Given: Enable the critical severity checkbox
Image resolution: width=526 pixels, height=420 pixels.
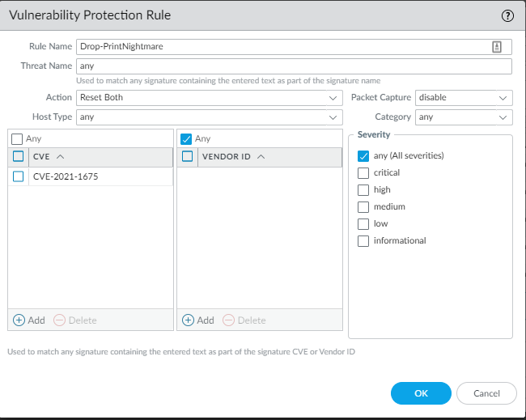Looking at the screenshot, I should 363,172.
